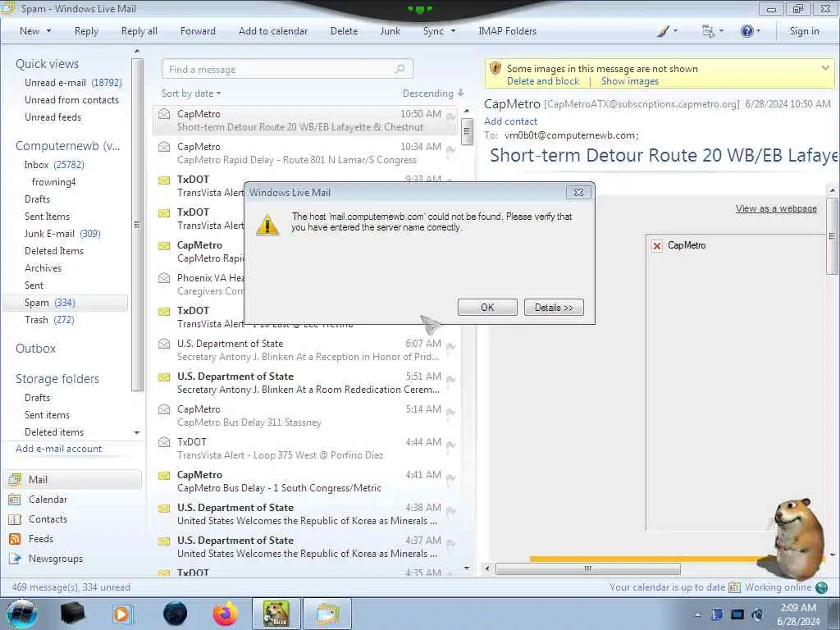Click Add to calendar toolbar item

point(273,31)
